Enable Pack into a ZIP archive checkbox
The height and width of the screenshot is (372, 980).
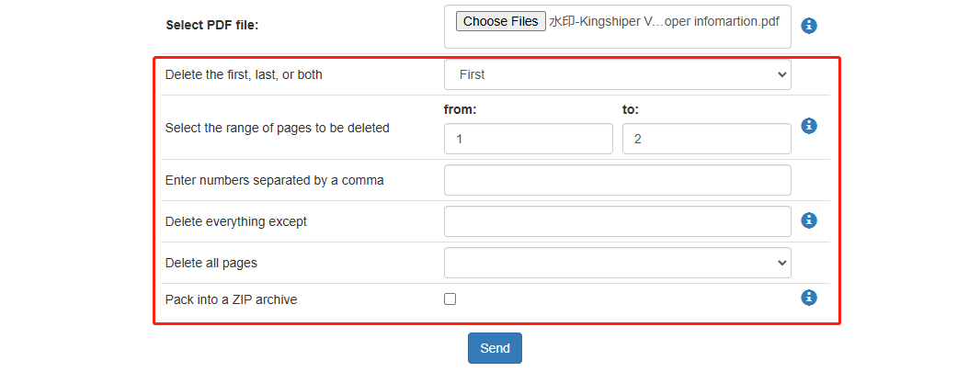(x=450, y=299)
